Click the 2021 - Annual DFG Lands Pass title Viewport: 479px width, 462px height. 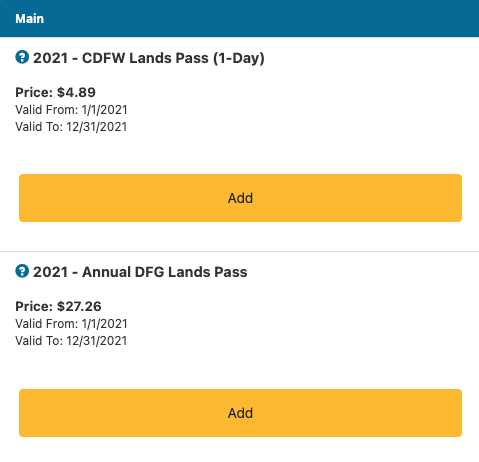pos(140,272)
